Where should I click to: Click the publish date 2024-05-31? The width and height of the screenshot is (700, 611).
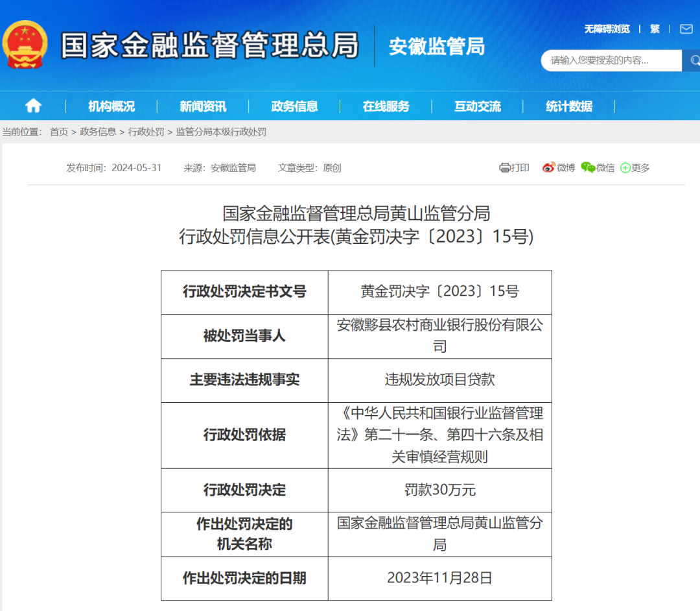coord(136,168)
